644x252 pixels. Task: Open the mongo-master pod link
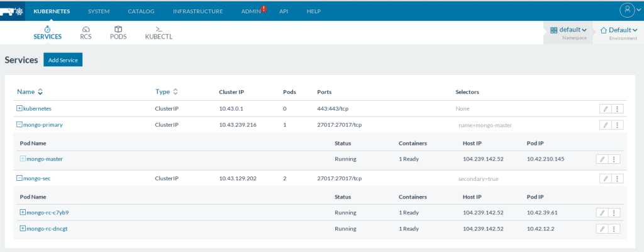click(45, 159)
